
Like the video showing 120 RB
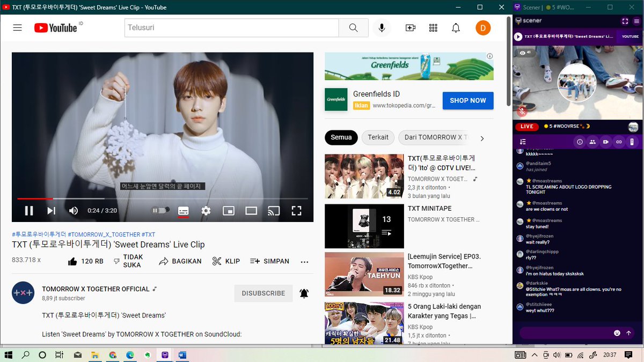tap(85, 261)
